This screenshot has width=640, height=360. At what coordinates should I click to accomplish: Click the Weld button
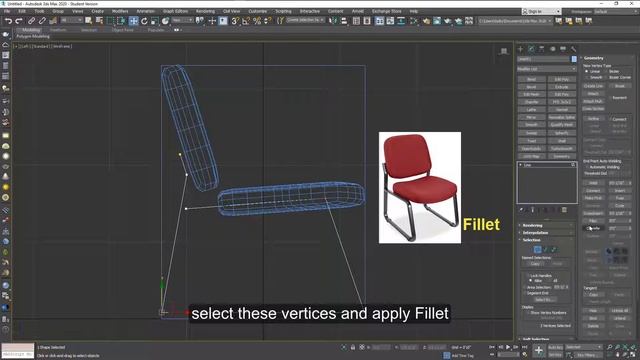click(x=593, y=183)
